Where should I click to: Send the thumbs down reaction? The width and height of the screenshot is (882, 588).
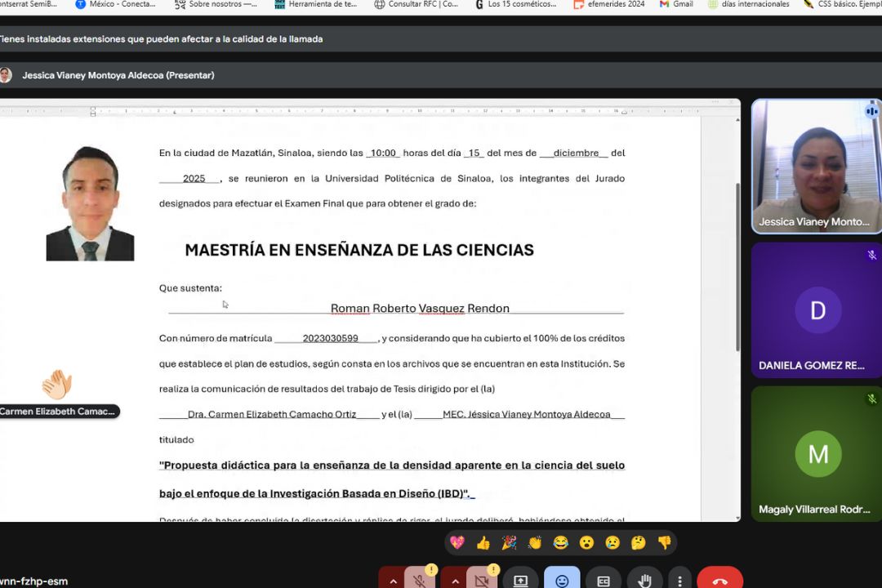pyautogui.click(x=664, y=543)
